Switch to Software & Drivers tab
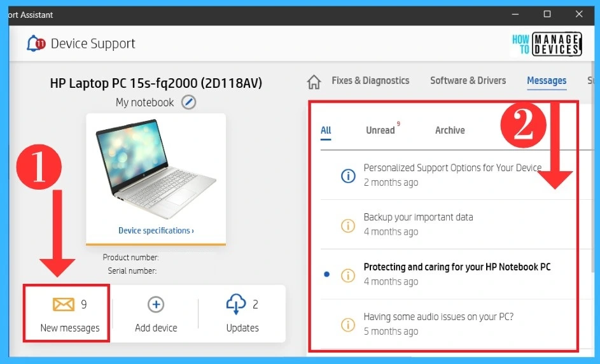The height and width of the screenshot is (364, 600). tap(468, 80)
